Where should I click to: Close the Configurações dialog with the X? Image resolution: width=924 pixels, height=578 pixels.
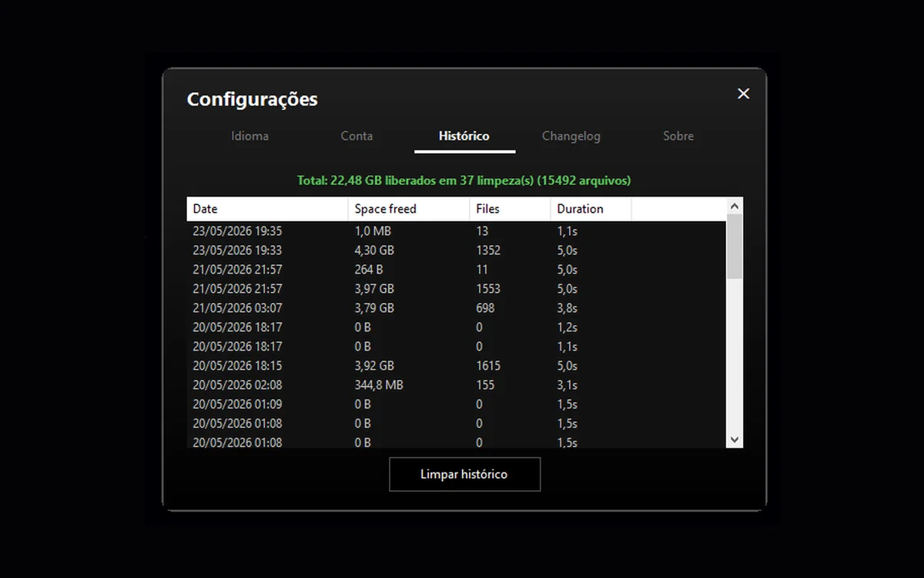pos(743,93)
